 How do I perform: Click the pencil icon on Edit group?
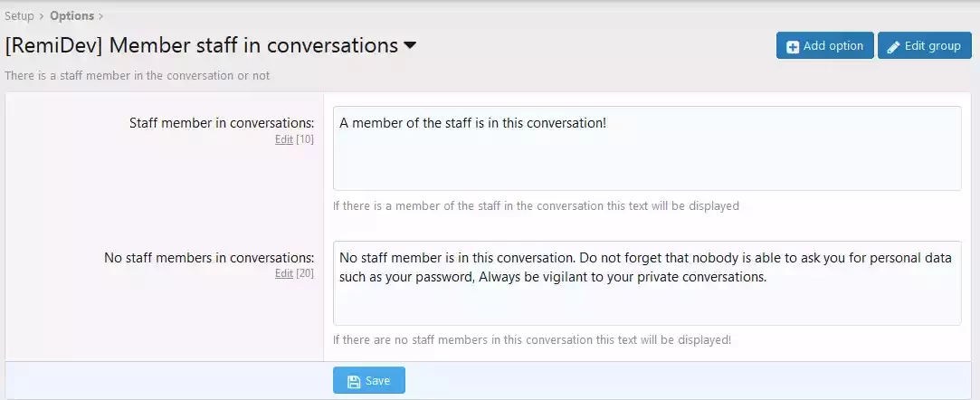click(x=894, y=47)
